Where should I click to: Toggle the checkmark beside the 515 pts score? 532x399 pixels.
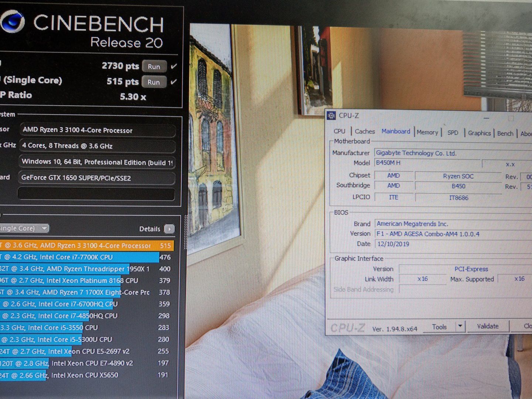point(174,82)
